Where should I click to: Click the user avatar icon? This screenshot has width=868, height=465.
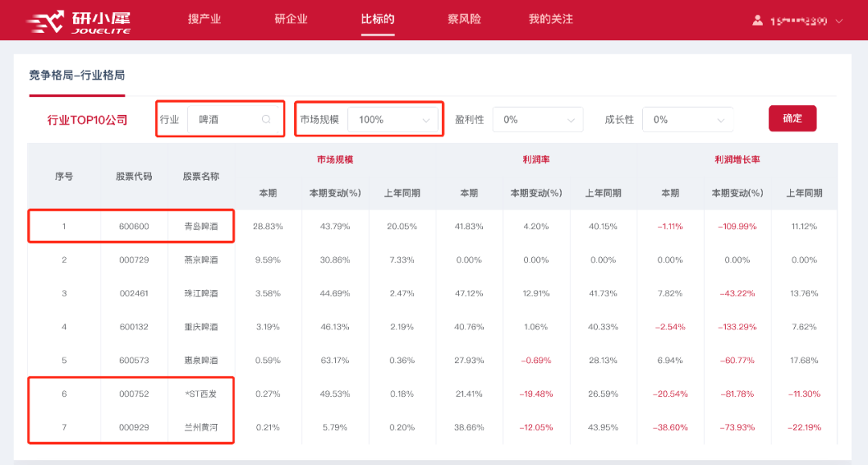757,20
